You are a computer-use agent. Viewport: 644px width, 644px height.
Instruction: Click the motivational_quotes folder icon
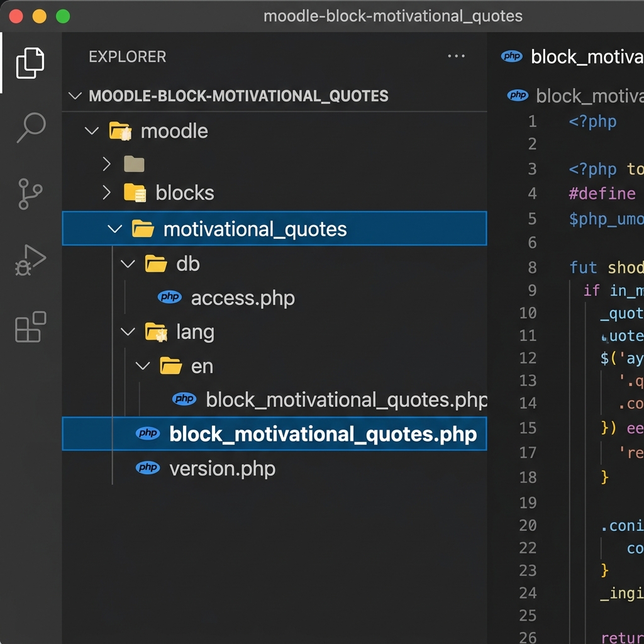pyautogui.click(x=143, y=228)
